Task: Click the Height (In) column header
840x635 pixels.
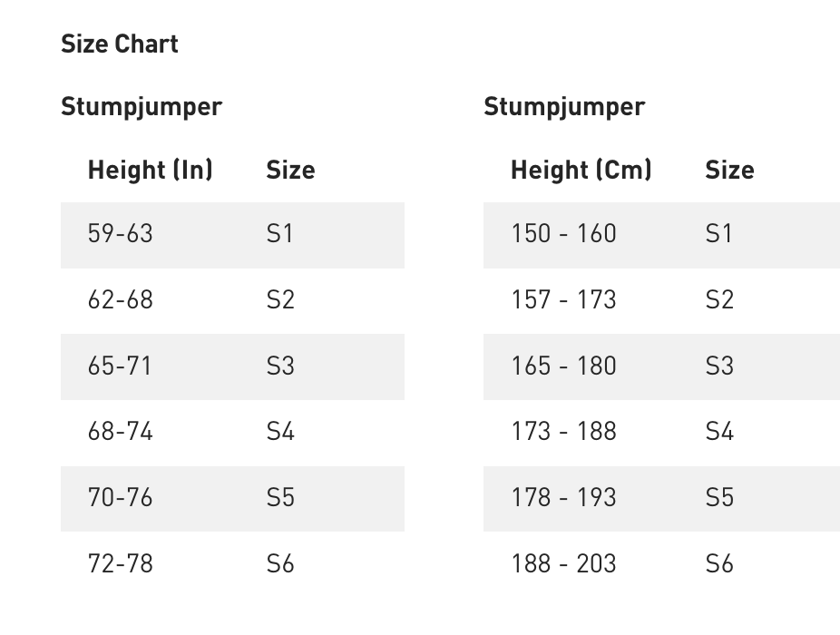Action: coord(150,170)
